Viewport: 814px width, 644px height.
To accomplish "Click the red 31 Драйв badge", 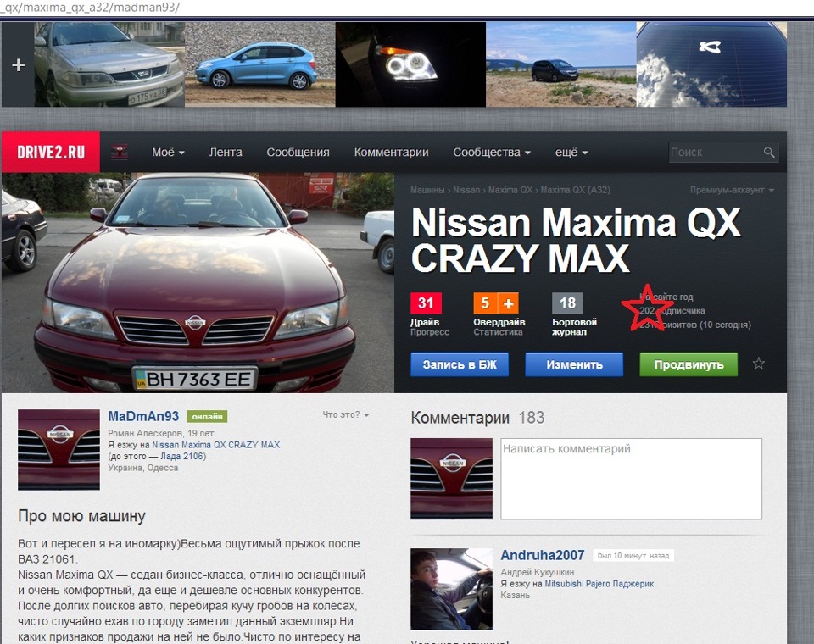I will pyautogui.click(x=426, y=303).
